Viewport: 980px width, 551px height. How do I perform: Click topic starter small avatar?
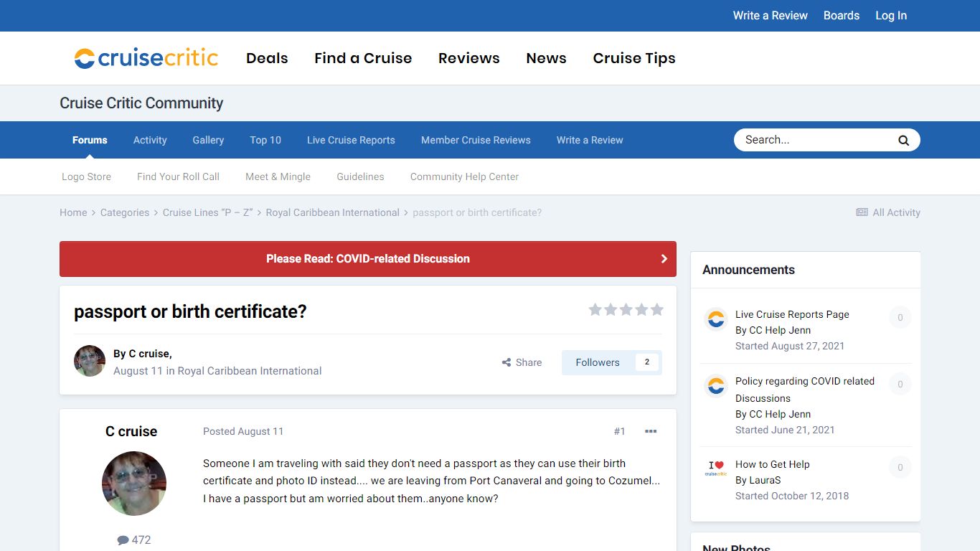[x=90, y=361]
